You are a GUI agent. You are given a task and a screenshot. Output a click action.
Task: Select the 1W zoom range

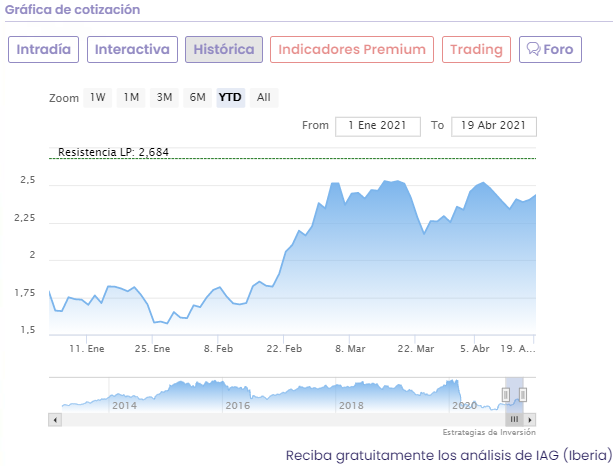(x=97, y=98)
